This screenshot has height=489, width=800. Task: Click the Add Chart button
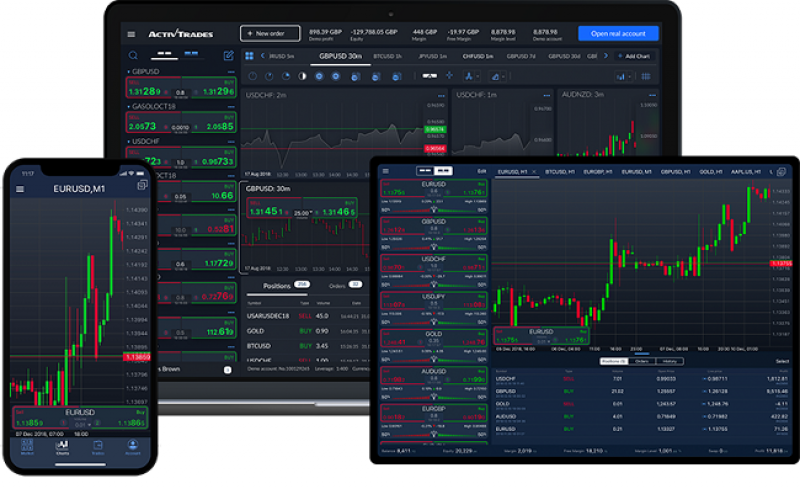pos(634,56)
